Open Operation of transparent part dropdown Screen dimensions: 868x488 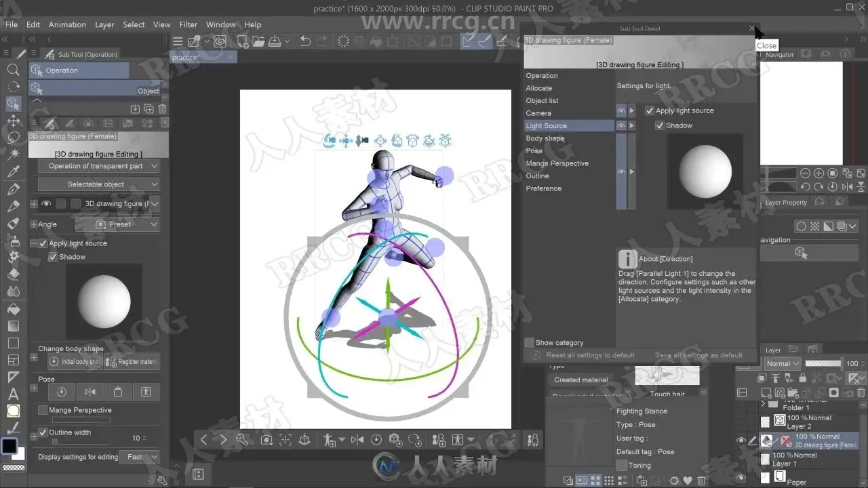point(99,166)
